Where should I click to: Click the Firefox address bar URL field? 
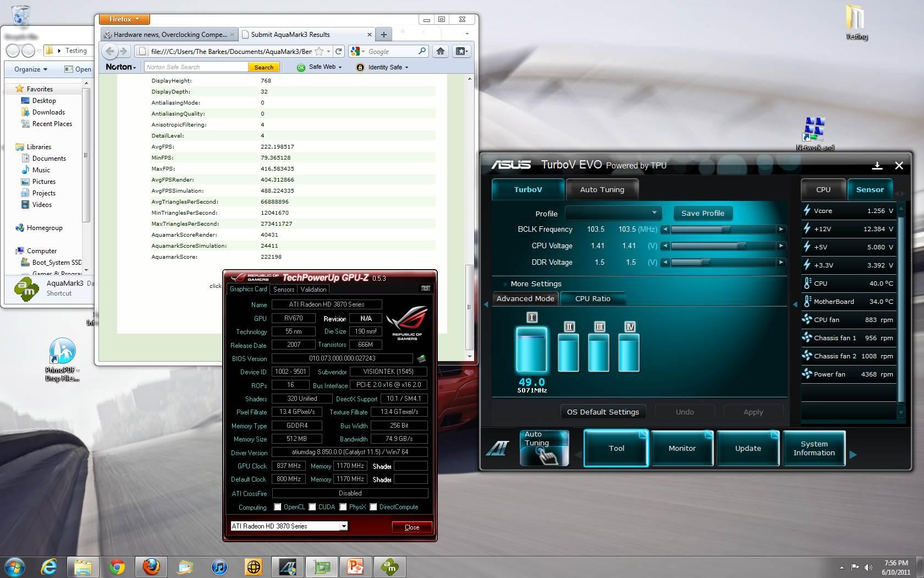(x=231, y=51)
